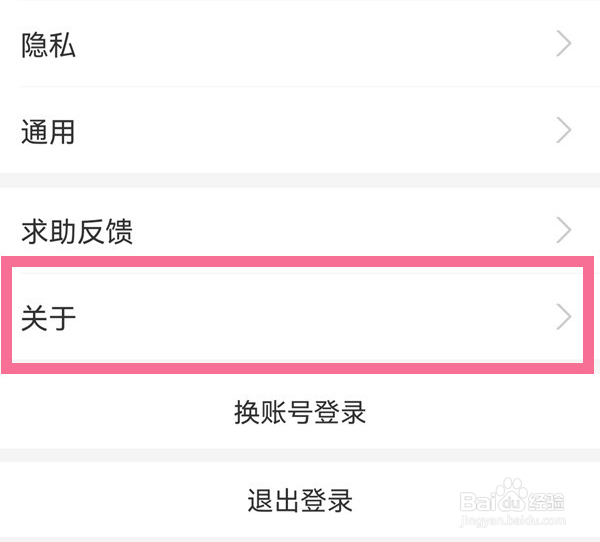Expand the 隐私 row chevron arrow
The image size is (600, 542).
pos(564,44)
